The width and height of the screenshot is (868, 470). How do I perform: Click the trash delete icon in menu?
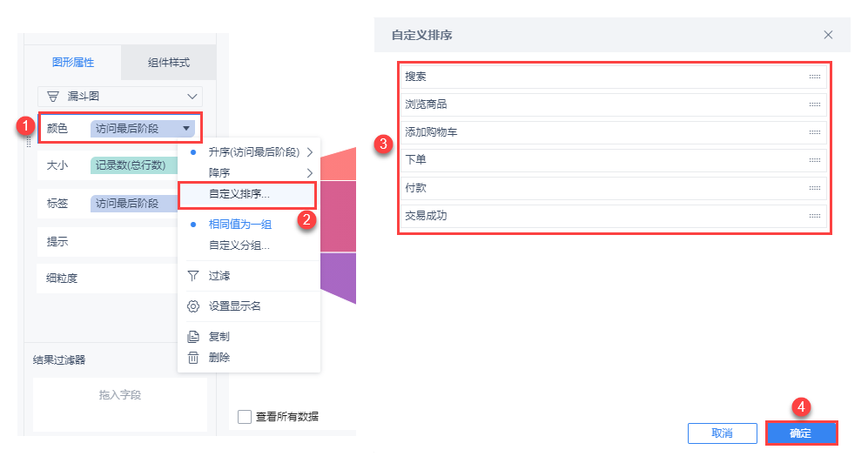tap(193, 357)
